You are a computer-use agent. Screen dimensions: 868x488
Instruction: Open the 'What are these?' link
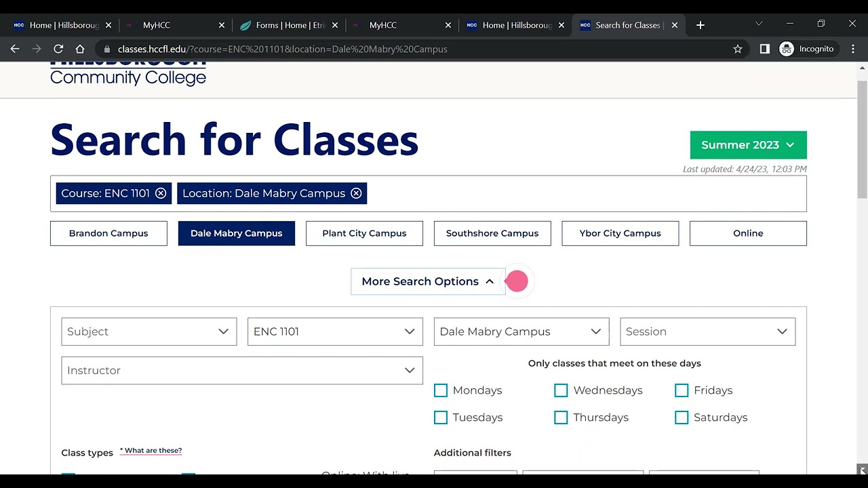[x=151, y=451]
